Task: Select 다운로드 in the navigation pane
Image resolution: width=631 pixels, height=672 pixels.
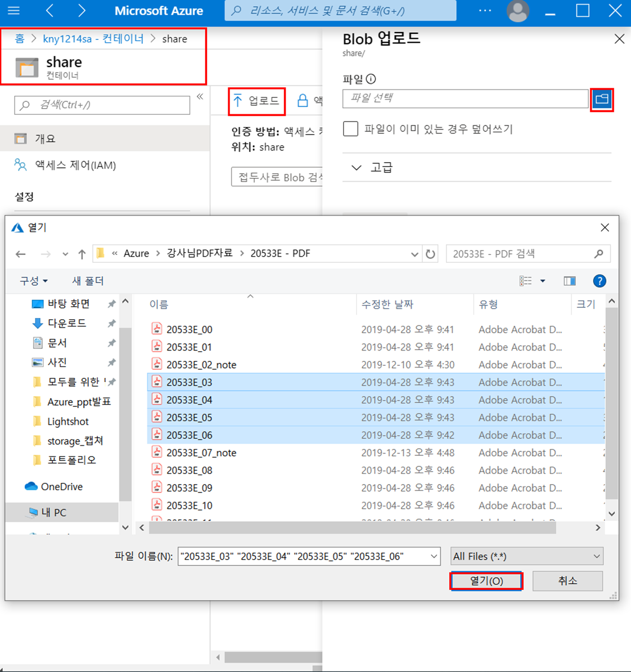Action: pyautogui.click(x=66, y=322)
